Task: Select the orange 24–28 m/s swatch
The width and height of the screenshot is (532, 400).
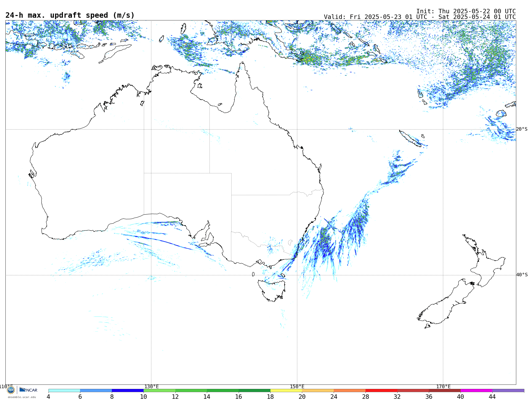Action: click(350, 390)
